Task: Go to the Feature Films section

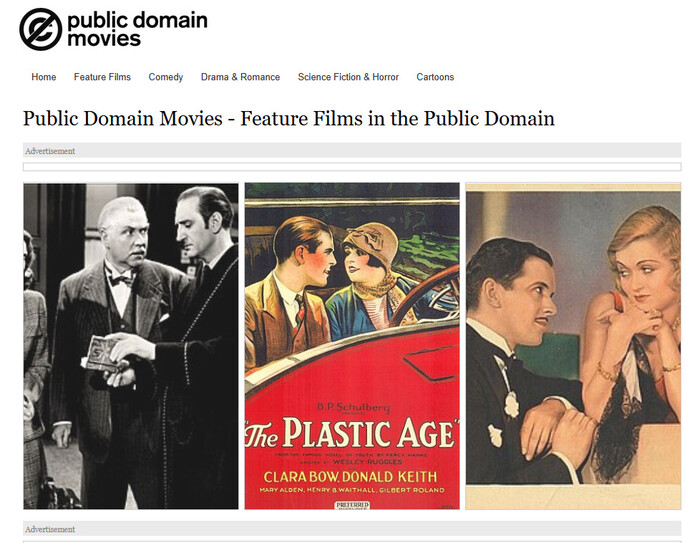Action: pyautogui.click(x=102, y=77)
